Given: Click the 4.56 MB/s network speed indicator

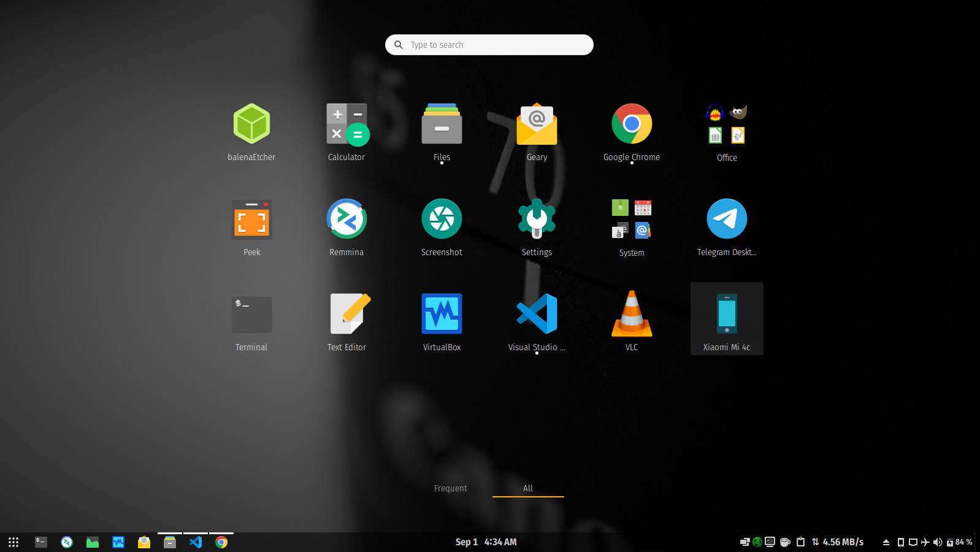Looking at the screenshot, I should click(837, 542).
